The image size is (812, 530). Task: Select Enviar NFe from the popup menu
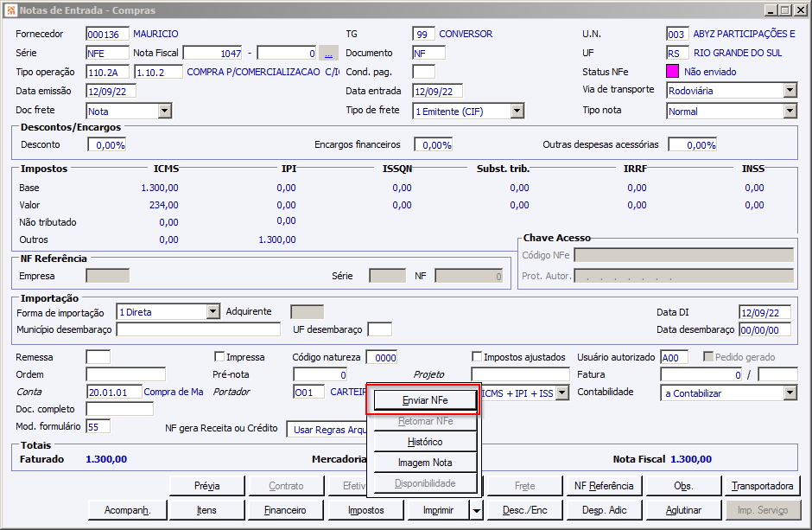[x=424, y=400]
